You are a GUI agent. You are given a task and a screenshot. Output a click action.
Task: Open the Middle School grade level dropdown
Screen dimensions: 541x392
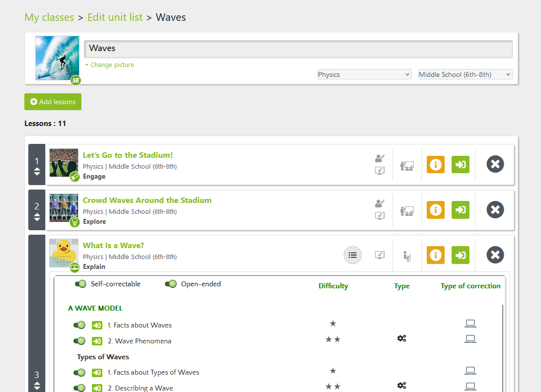[465, 74]
